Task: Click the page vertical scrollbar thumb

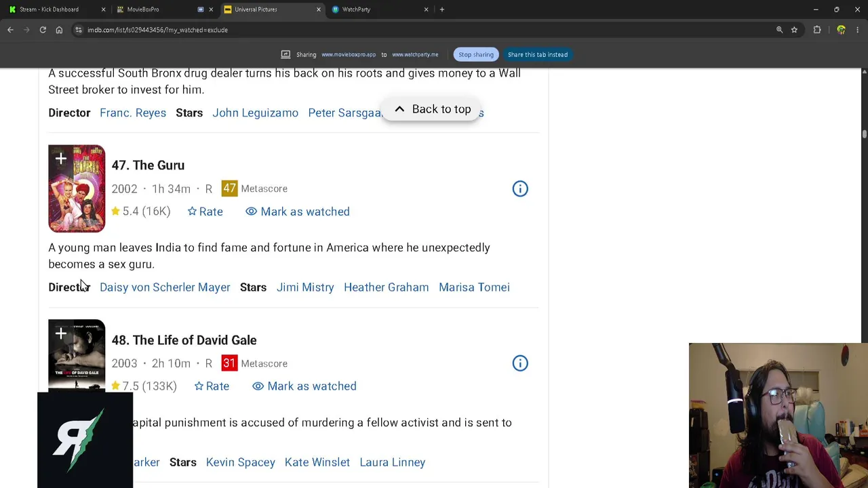Action: 864,134
